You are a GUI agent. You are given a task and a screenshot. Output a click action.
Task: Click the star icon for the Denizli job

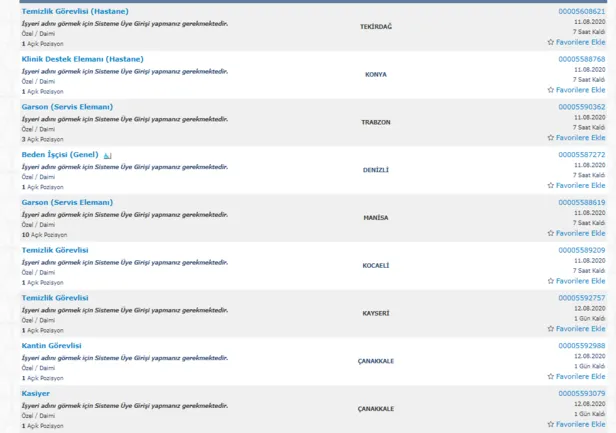[550, 186]
